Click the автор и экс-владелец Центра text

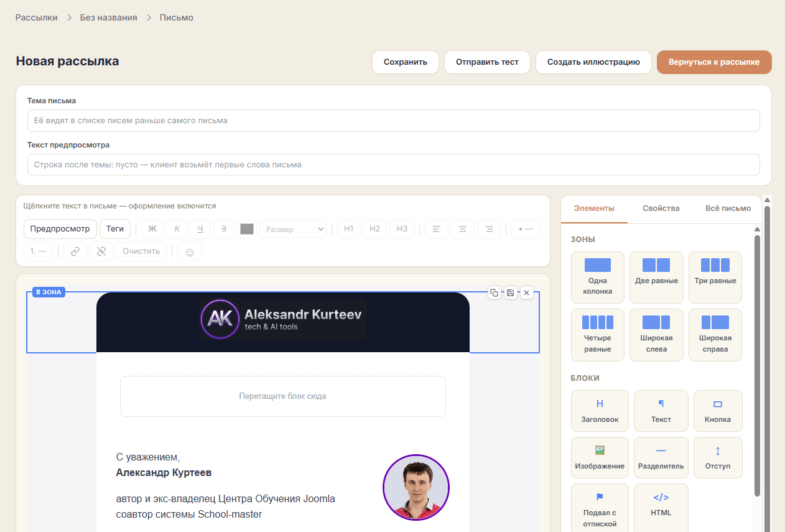pyautogui.click(x=226, y=499)
